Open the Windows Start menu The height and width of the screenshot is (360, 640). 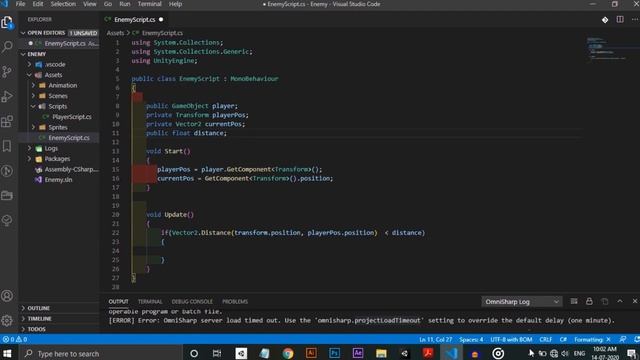[7, 353]
